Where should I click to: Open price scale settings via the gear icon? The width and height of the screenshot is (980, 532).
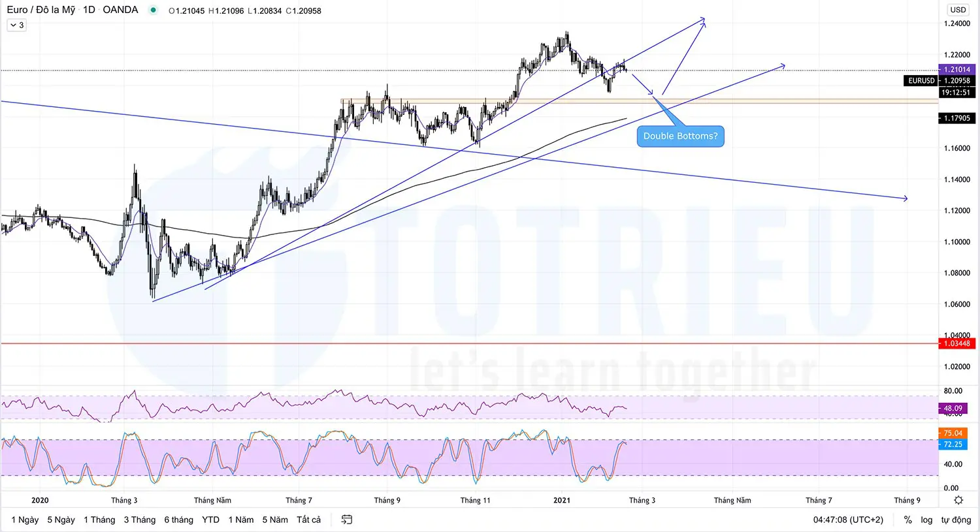pyautogui.click(x=958, y=499)
